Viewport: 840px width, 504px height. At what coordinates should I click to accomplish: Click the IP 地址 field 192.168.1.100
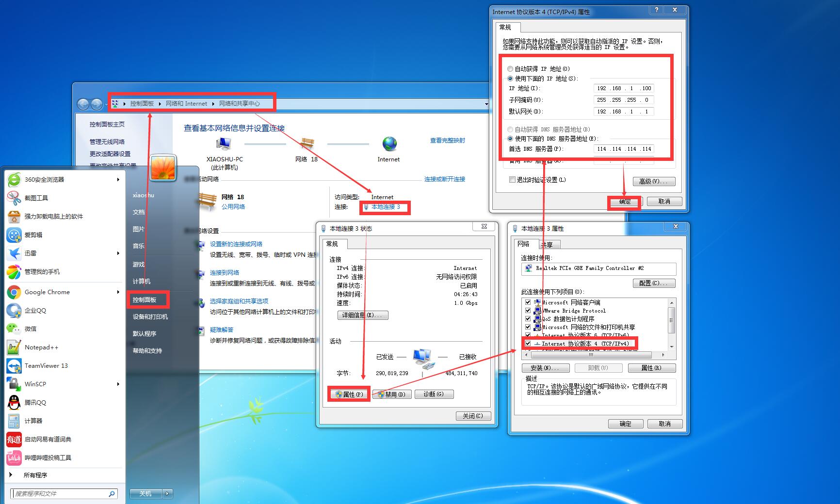click(624, 88)
